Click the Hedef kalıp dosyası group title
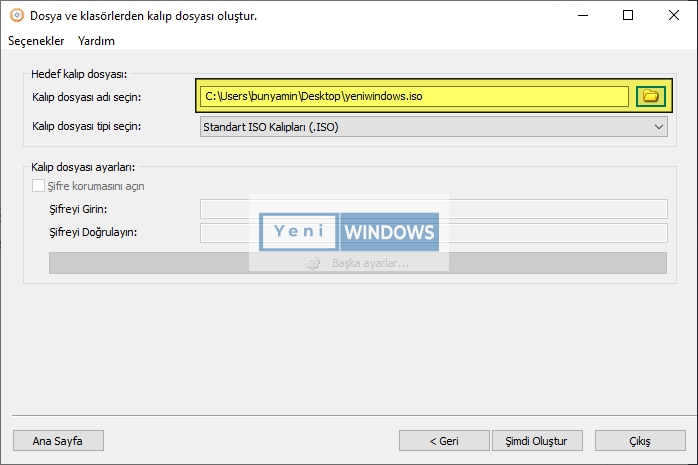698x465 pixels. (x=79, y=74)
